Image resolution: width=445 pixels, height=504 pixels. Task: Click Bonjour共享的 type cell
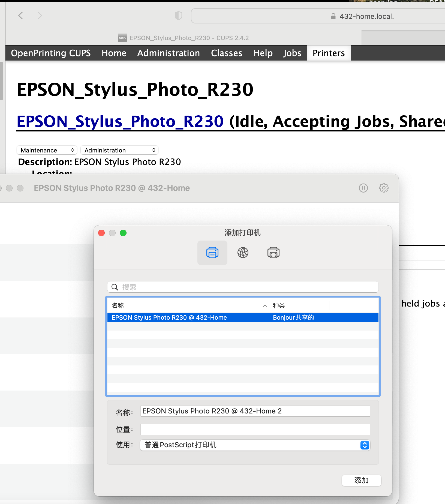click(293, 317)
